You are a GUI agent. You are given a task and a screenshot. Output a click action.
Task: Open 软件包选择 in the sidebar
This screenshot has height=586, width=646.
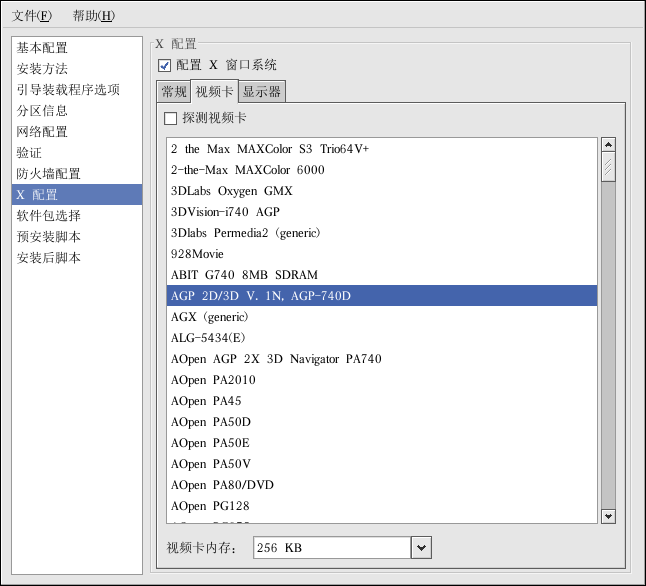pos(49,216)
